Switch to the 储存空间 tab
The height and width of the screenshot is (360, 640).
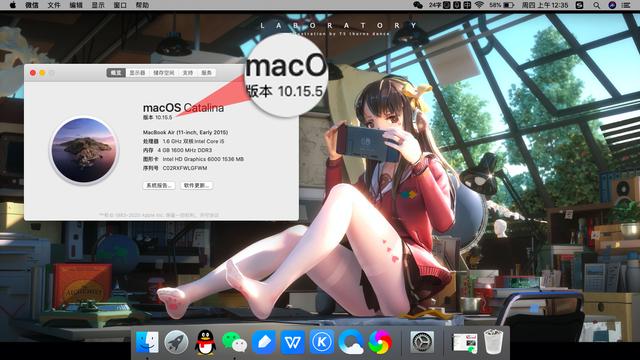click(164, 73)
